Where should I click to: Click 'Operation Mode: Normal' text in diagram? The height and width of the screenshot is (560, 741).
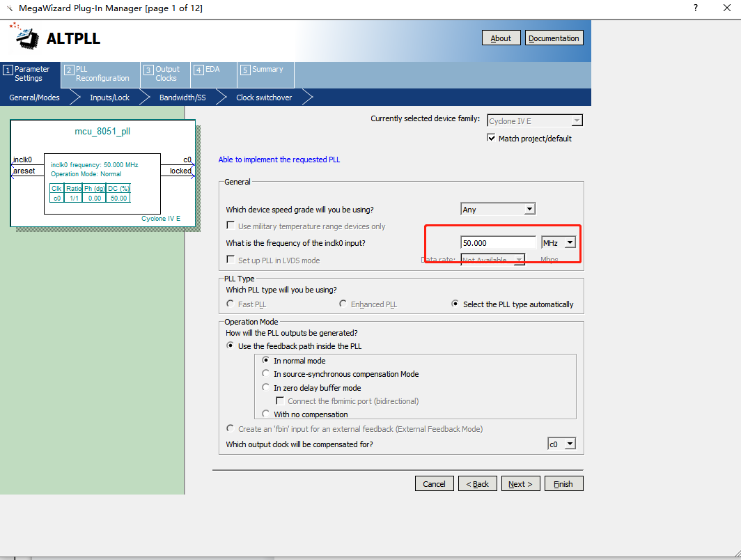click(86, 174)
